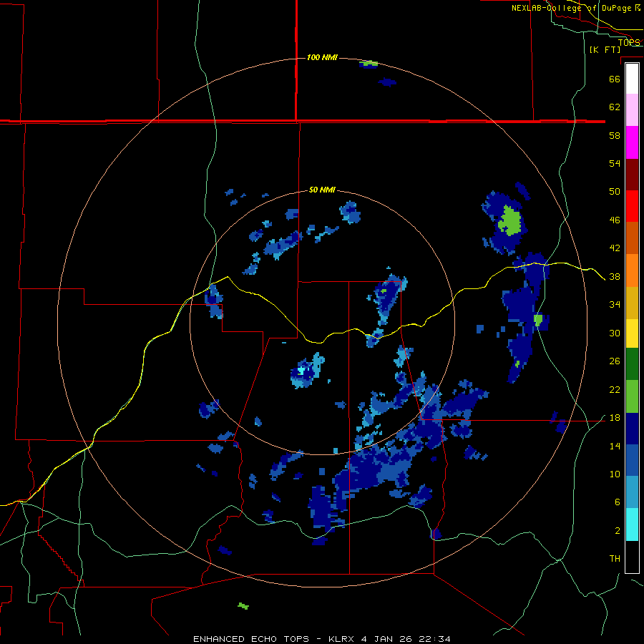Click the white 66 kft color swatch
Screen dimensions: 644x644
click(x=632, y=79)
